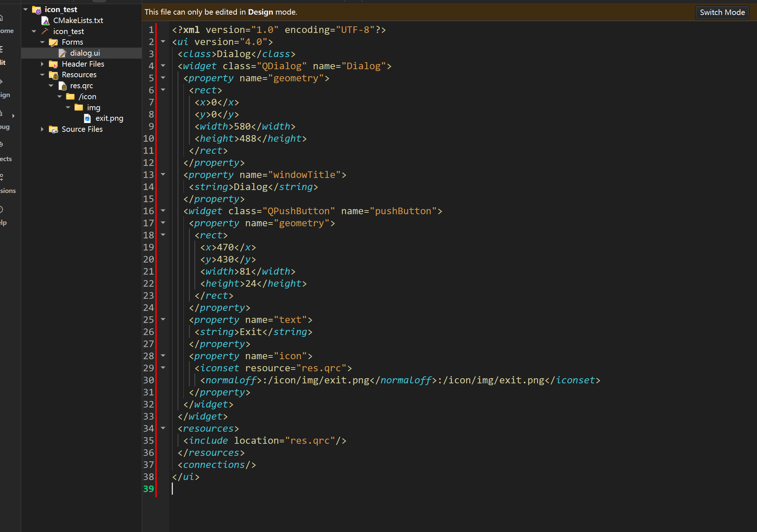Screen dimensions: 757x532
Task: Fold QPushButton widget at line 16
Action: (163, 211)
